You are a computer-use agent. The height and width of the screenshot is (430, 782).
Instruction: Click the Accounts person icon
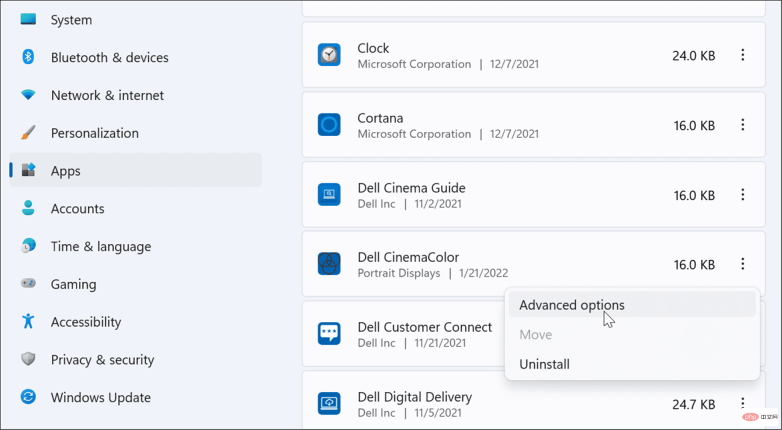28,208
